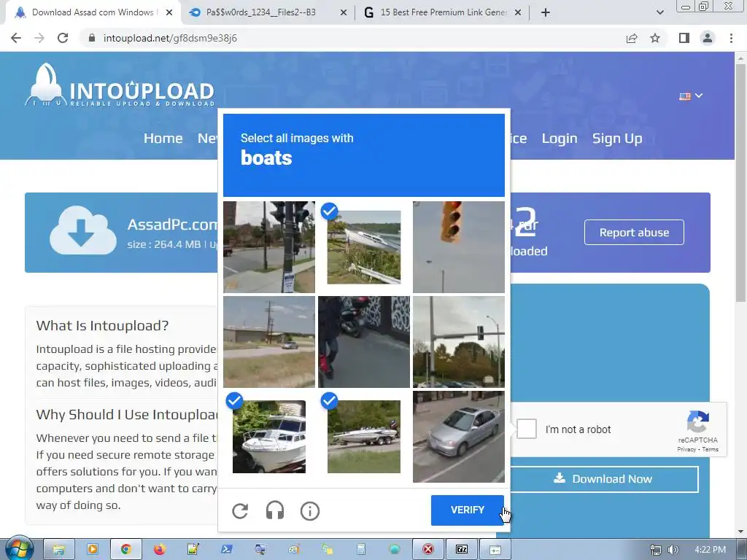Open the PowerShell taskbar icon
This screenshot has height=560, width=747.
(226, 549)
